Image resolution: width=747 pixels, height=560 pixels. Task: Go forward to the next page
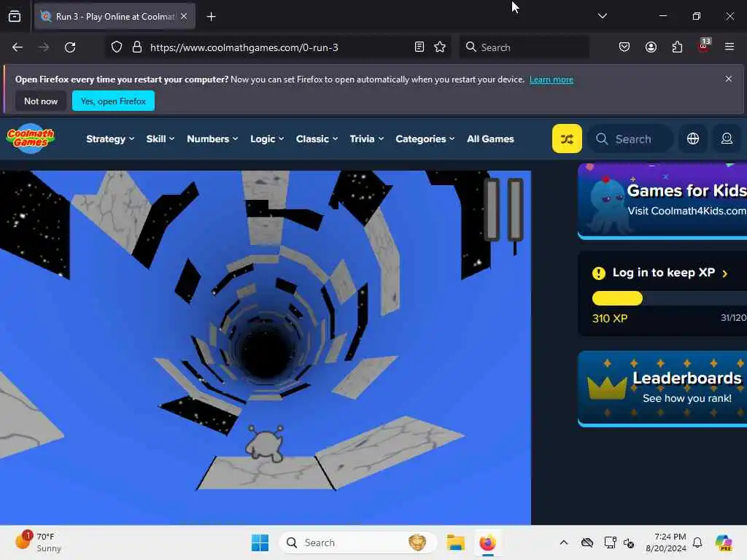(44, 47)
